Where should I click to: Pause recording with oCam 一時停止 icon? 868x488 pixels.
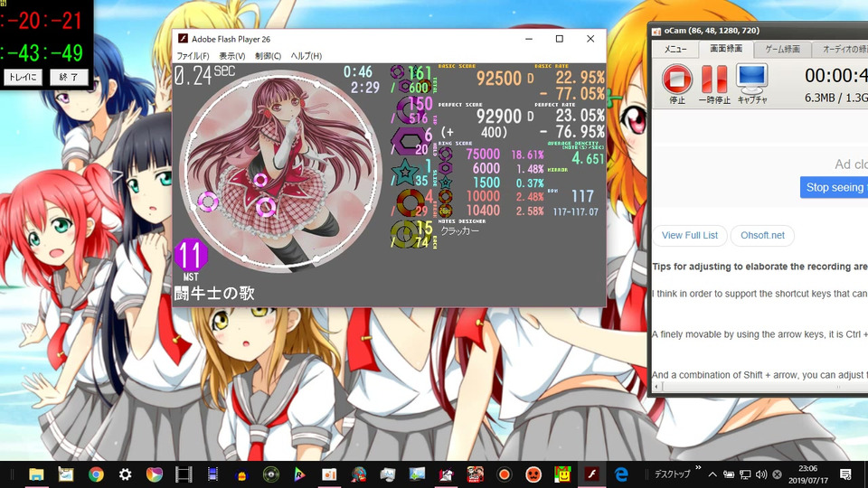[x=714, y=79]
